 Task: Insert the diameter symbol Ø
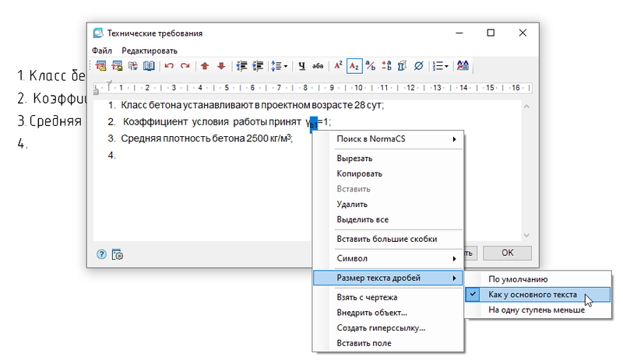coord(418,66)
